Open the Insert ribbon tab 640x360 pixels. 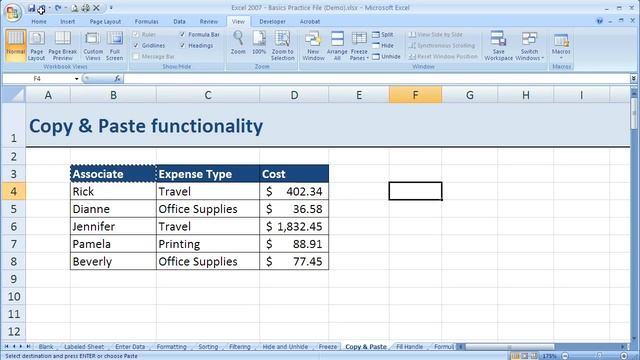point(67,22)
